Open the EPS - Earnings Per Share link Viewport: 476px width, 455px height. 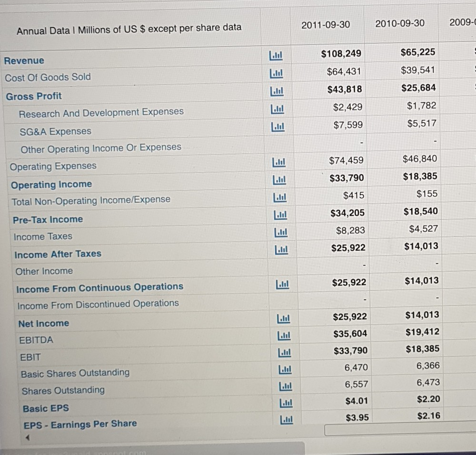click(x=80, y=425)
